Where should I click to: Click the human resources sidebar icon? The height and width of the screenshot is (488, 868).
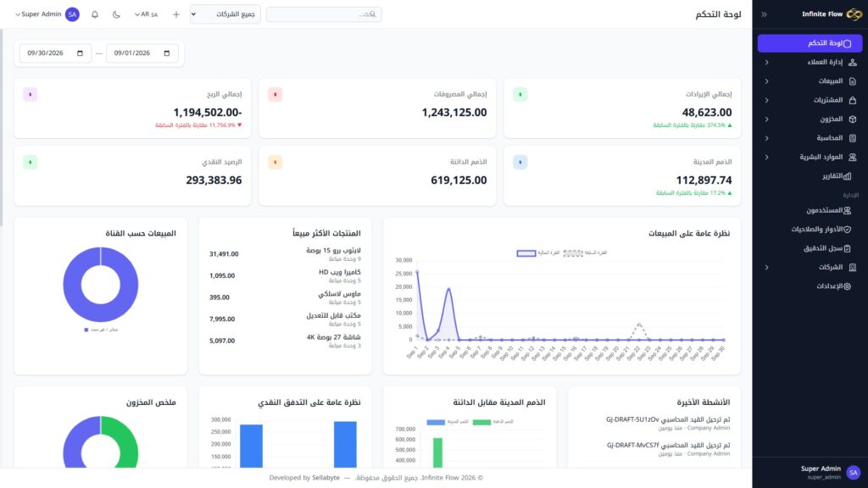tap(852, 157)
